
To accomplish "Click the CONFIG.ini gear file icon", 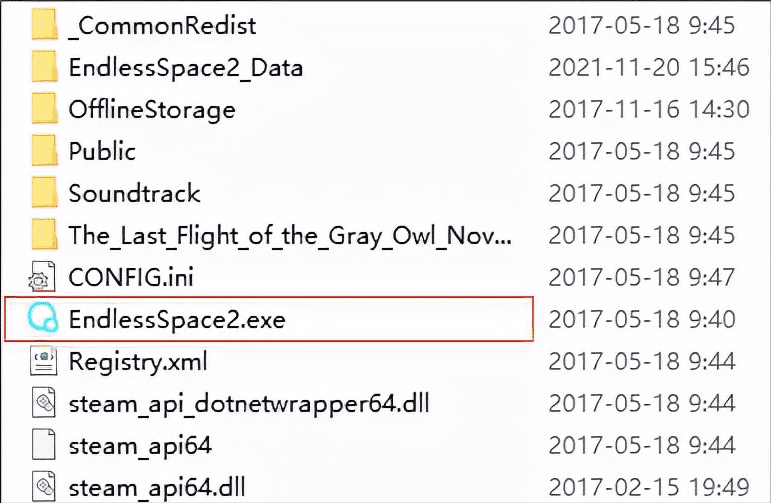I will [43, 276].
